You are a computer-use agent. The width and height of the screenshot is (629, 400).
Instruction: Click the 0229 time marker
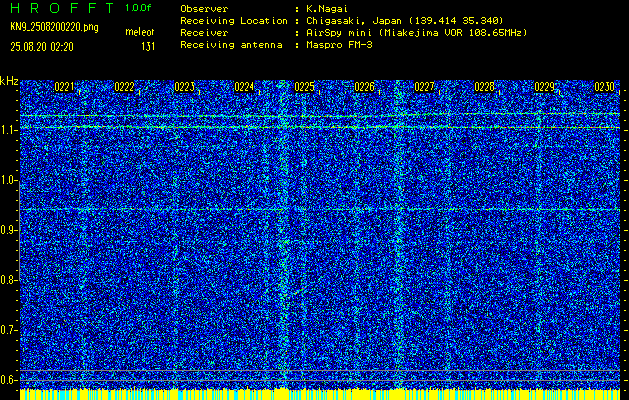(545, 87)
